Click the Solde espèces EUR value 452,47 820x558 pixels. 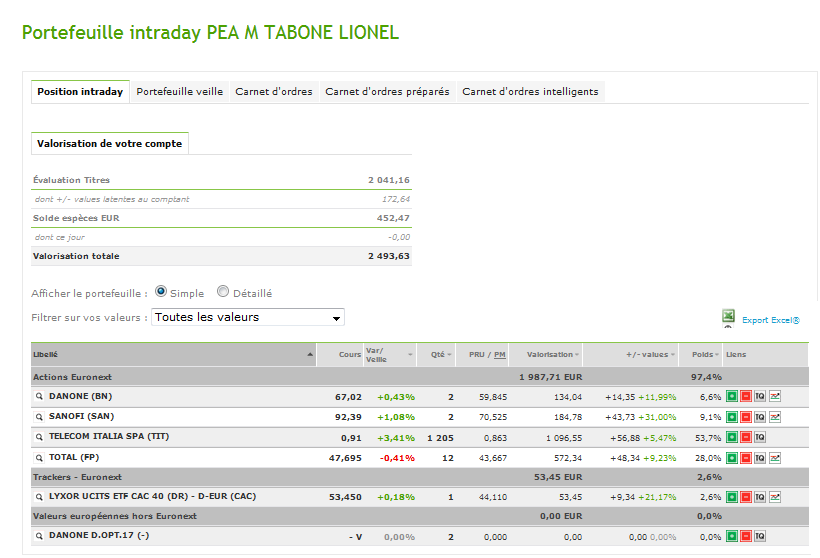(393, 218)
